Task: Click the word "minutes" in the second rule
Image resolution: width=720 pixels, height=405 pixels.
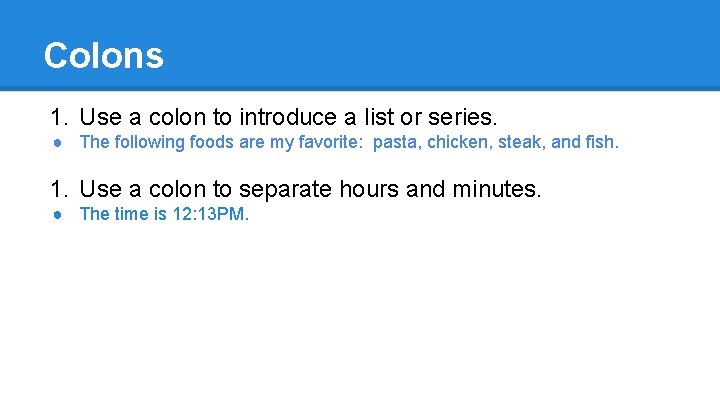Action: pyautogui.click(x=494, y=189)
